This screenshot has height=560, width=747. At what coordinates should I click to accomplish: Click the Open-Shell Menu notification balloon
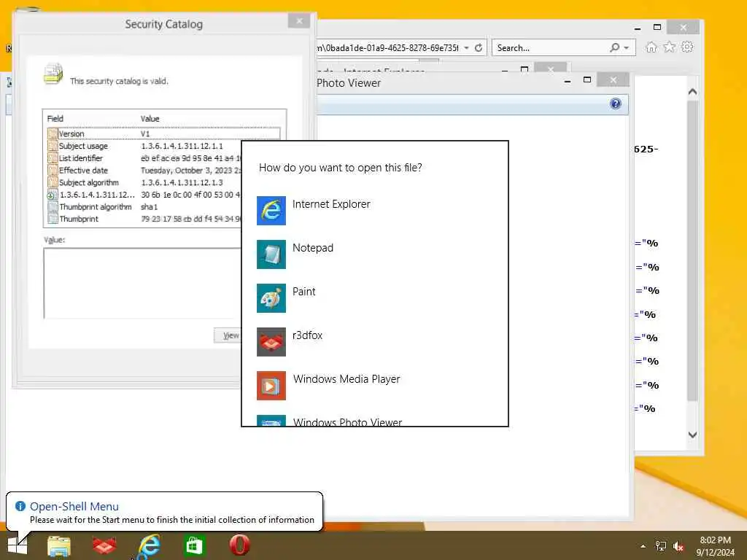(164, 513)
